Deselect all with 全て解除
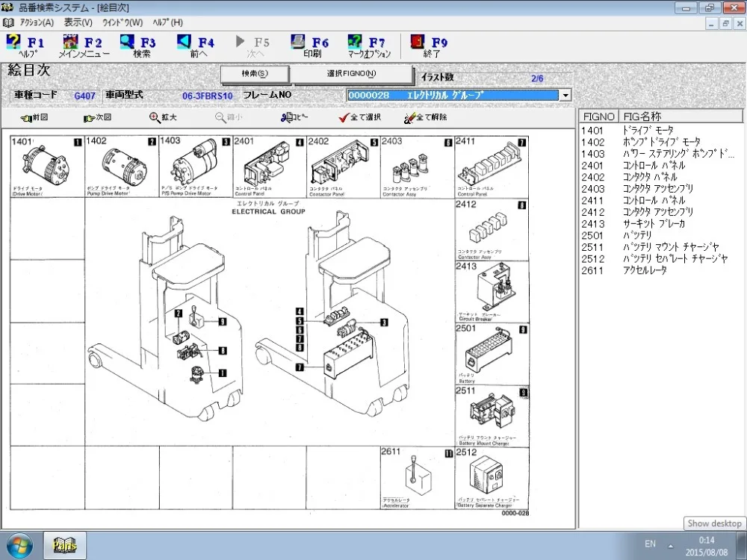747x560 pixels. point(426,117)
